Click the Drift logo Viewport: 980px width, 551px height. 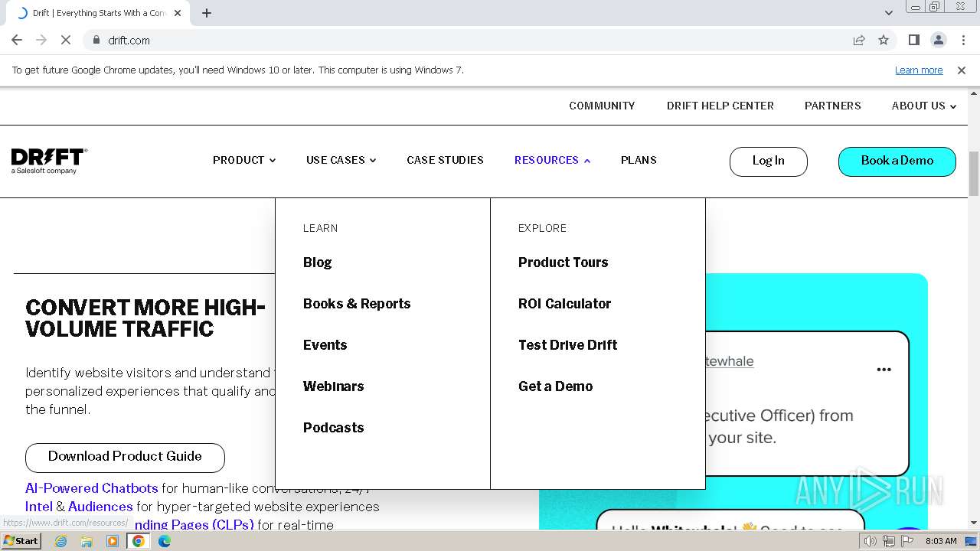(49, 161)
